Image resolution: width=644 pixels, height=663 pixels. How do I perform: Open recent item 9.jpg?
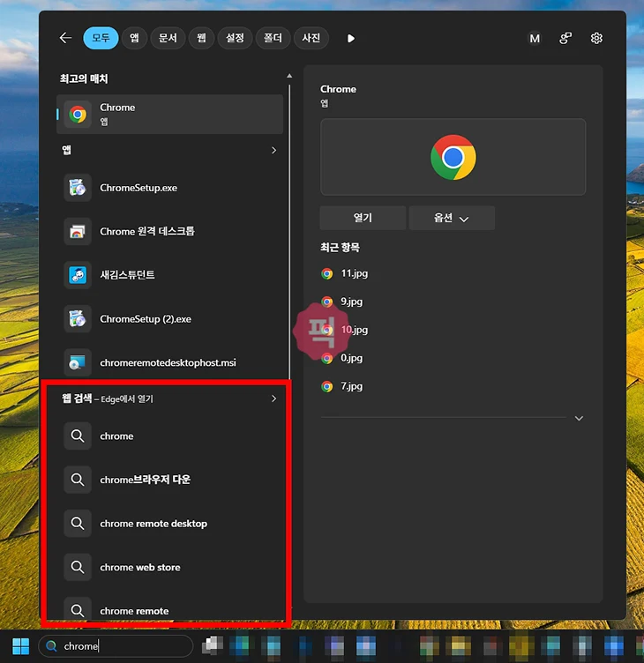click(342, 302)
